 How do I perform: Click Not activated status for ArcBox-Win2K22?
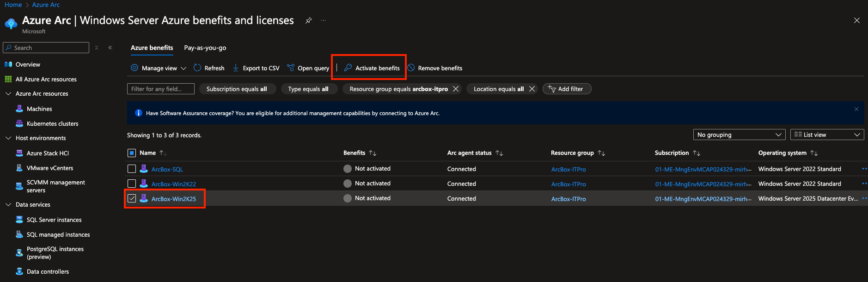(x=367, y=184)
